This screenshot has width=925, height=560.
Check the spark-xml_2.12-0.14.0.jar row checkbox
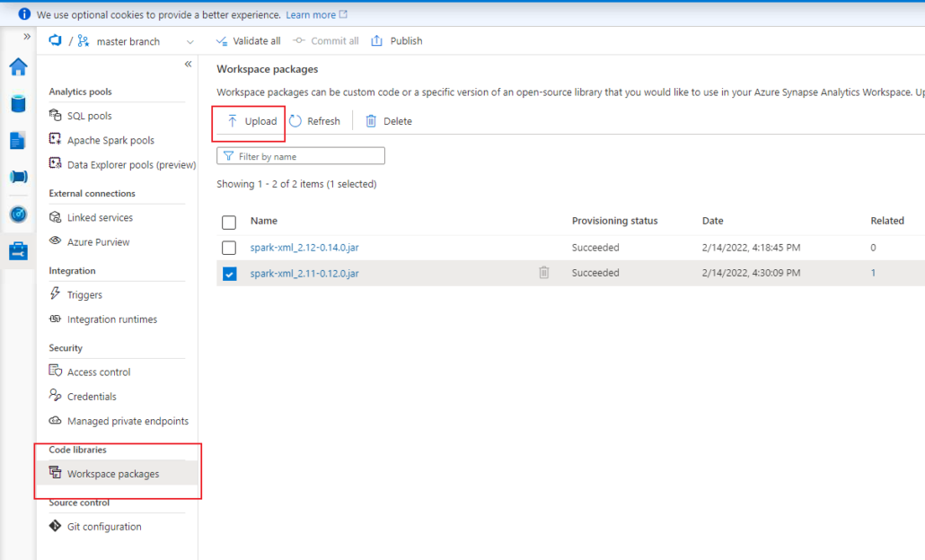(x=229, y=248)
